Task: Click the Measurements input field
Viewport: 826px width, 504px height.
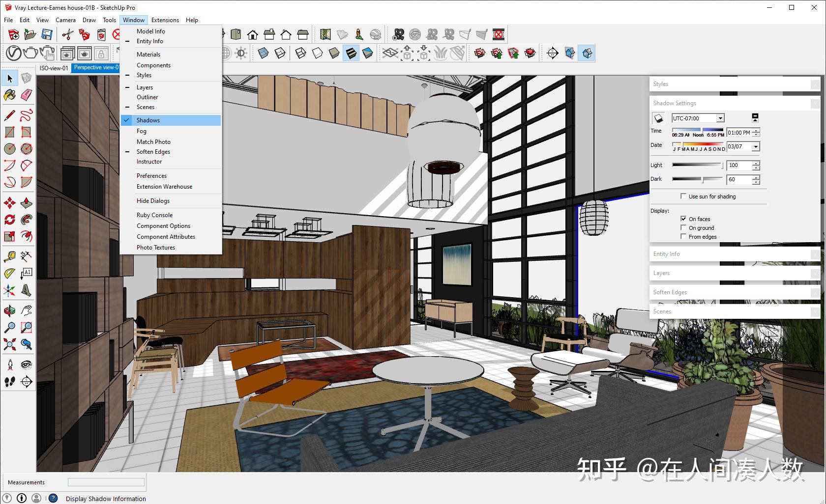Action: (106, 482)
